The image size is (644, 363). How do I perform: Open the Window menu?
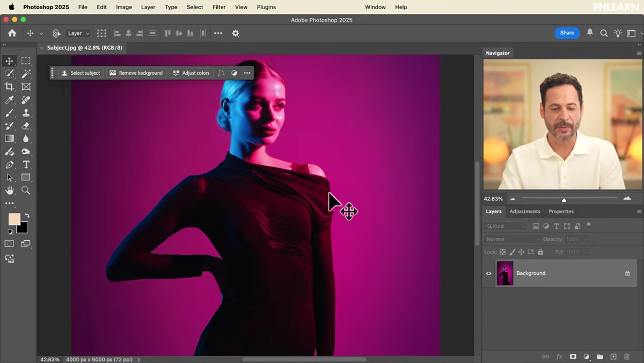pyautogui.click(x=375, y=7)
